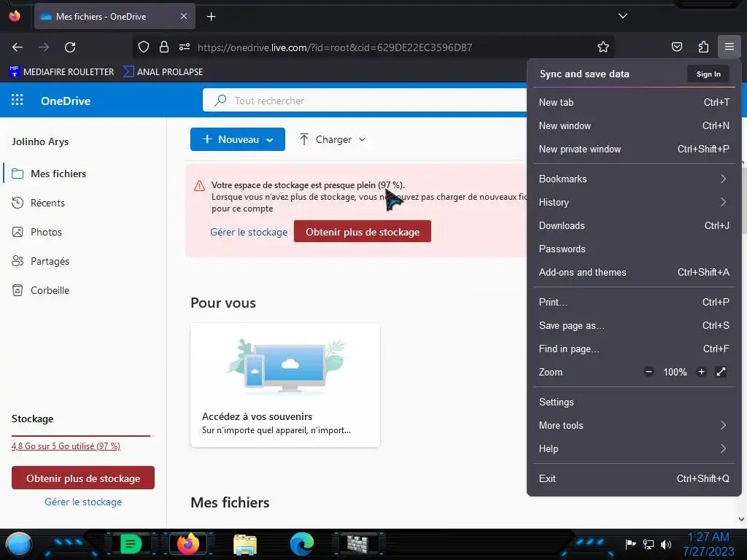Open the Accédez à vos souvenirs card
Image resolution: width=747 pixels, height=560 pixels.
[x=285, y=385]
